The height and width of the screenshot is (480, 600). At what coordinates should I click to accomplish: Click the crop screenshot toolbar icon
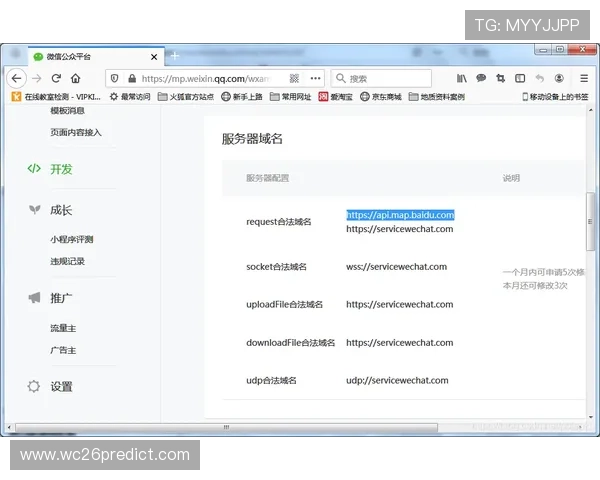coord(500,78)
